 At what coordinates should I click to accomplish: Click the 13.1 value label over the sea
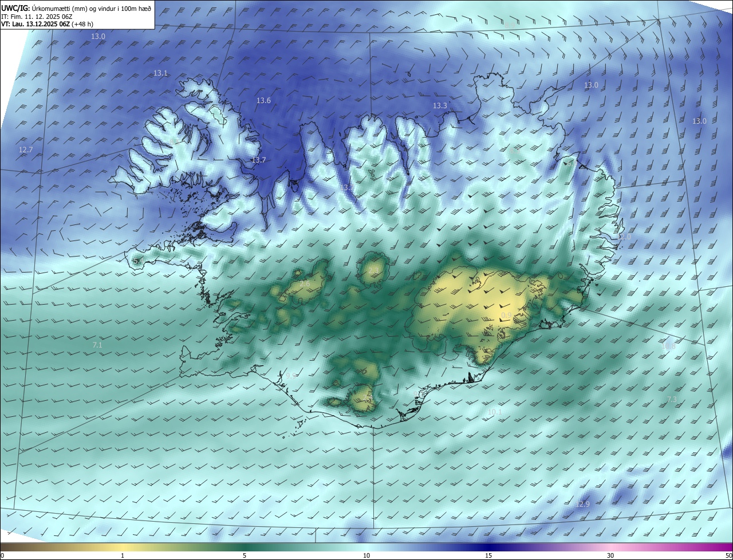coord(160,73)
